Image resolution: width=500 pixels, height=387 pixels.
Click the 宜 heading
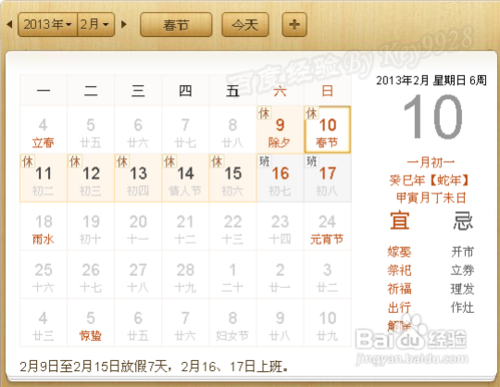click(x=400, y=220)
